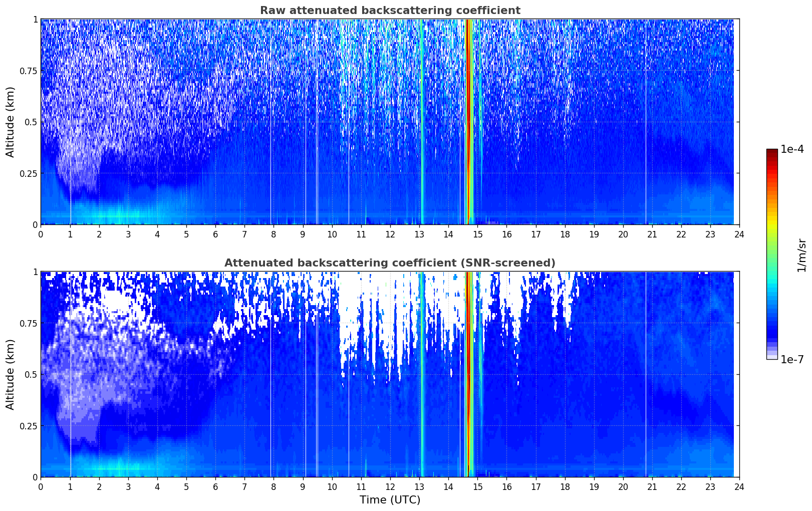Click the '1e-7' colorbar minimum label
812x511 pixels.
(792, 359)
